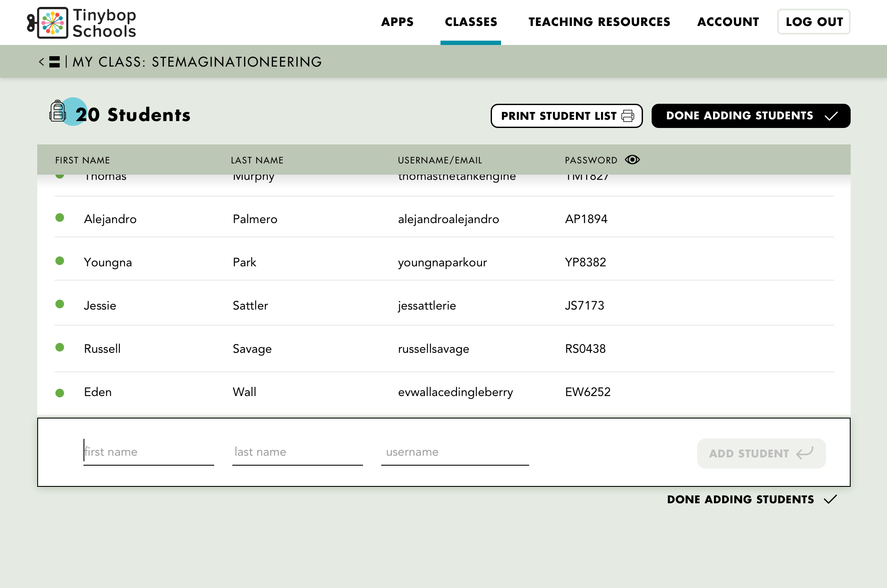Click the First Name column header
Image resolution: width=887 pixels, height=588 pixels.
[x=83, y=160]
